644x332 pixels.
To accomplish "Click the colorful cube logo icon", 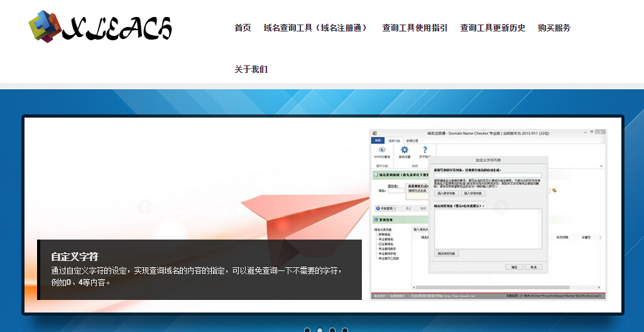I will (45, 26).
